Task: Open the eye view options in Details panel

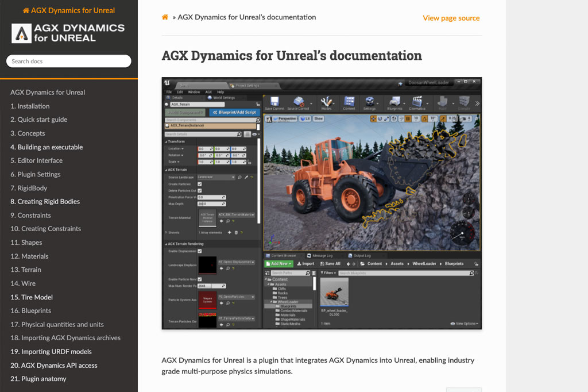Action: click(254, 134)
